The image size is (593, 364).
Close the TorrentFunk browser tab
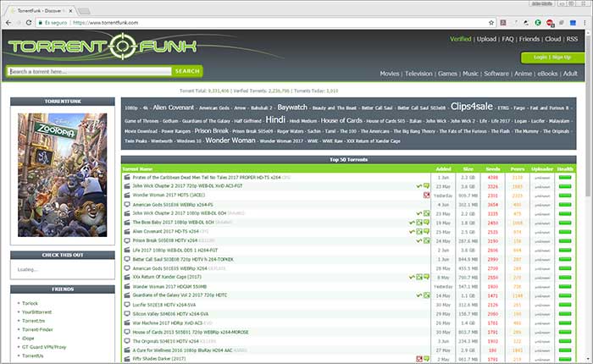70,11
